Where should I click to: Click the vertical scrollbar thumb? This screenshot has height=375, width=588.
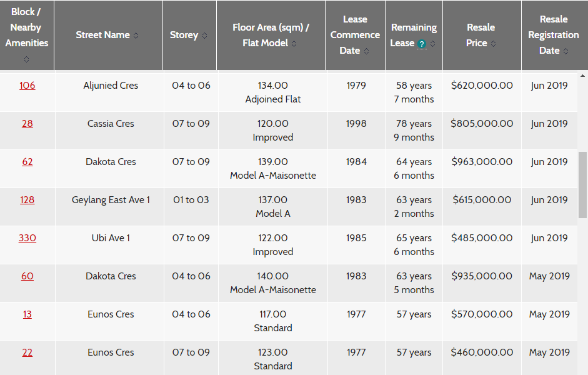[x=582, y=184]
